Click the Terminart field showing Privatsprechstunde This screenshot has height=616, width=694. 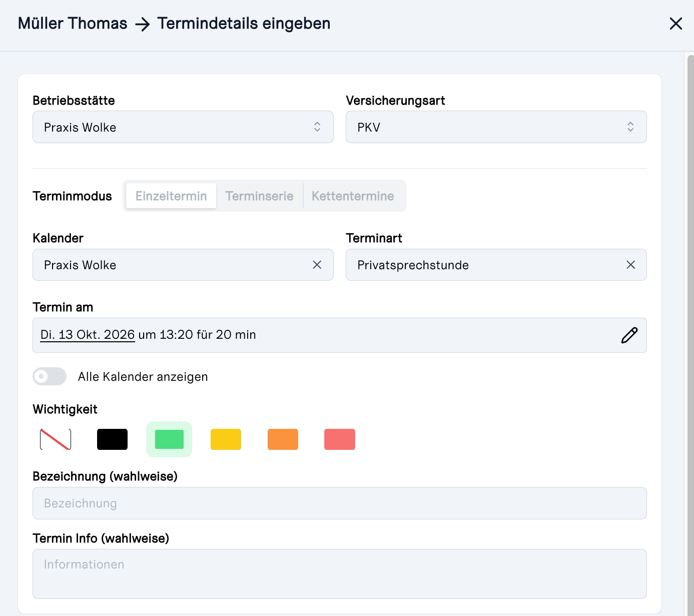point(496,265)
